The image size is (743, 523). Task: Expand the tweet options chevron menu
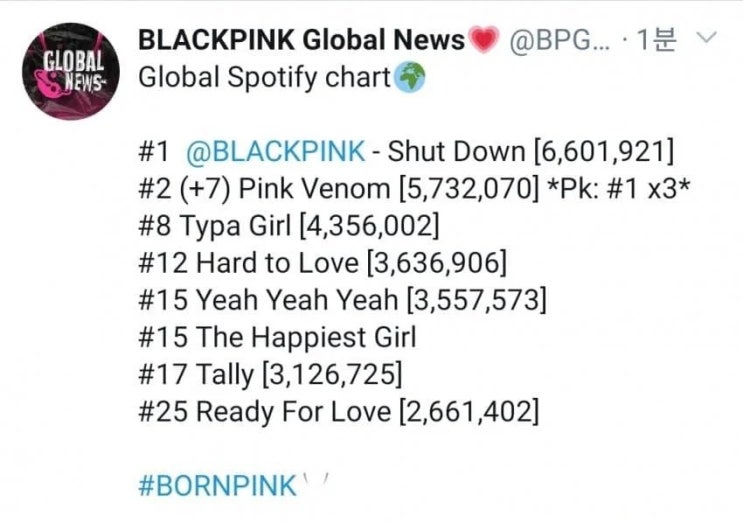click(707, 37)
